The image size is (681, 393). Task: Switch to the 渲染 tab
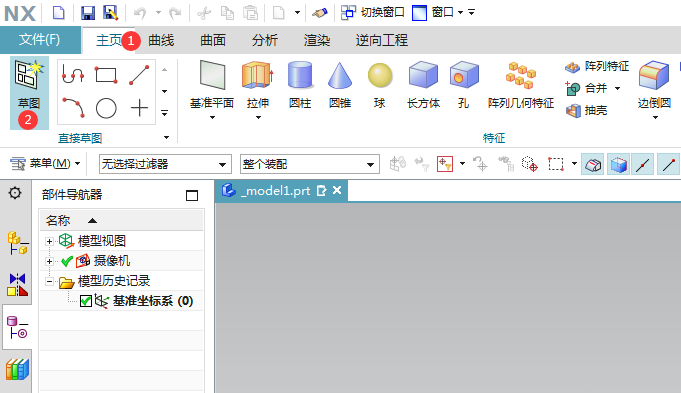tap(317, 40)
